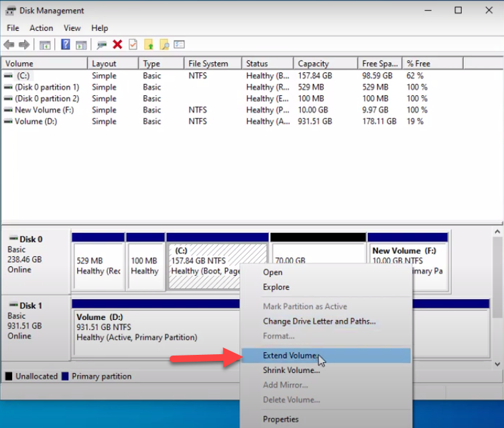
Task: Open the View menu
Action: (72, 28)
